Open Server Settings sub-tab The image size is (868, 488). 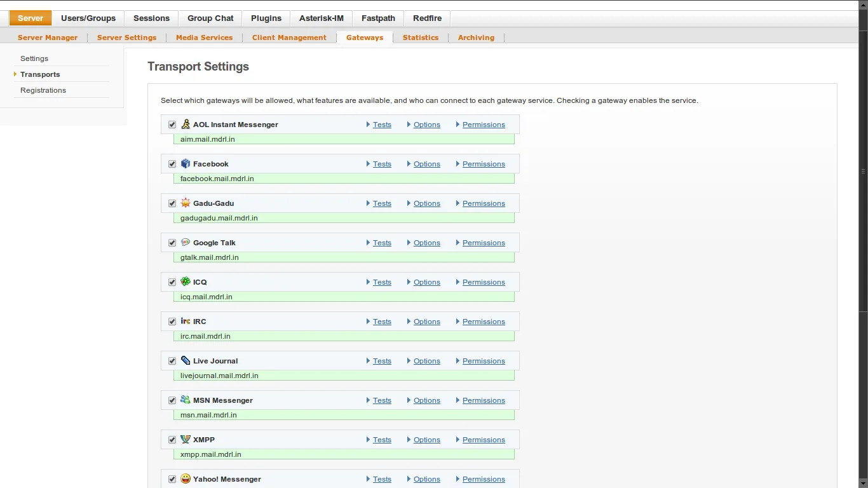[x=126, y=37]
